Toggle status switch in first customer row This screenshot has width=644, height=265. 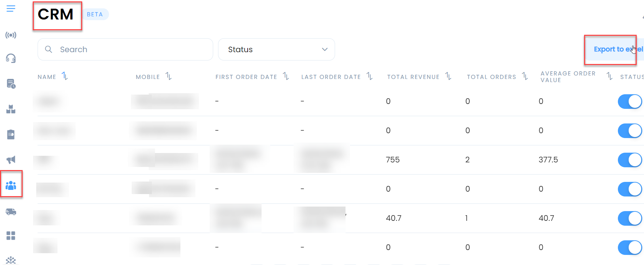[x=630, y=102]
